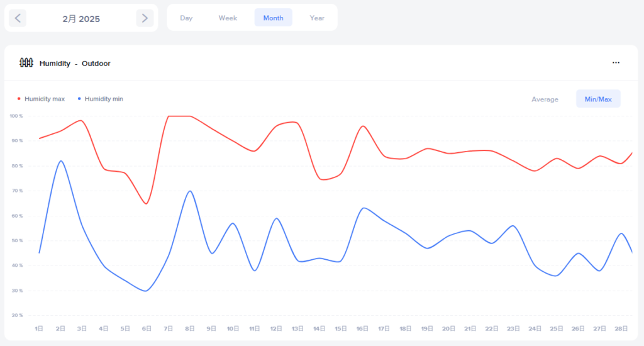Click the Humidity - Outdoor panel title

click(x=75, y=64)
